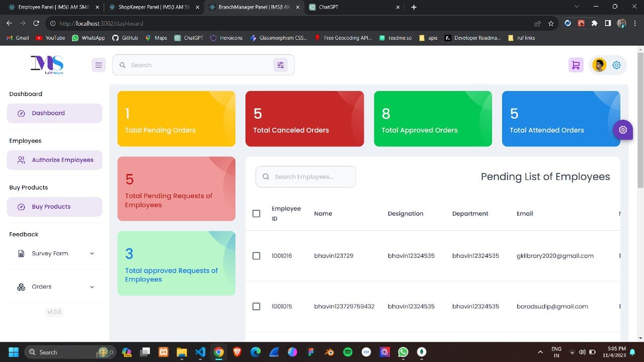Open Spotify from the Windows taskbar

[x=348, y=352]
